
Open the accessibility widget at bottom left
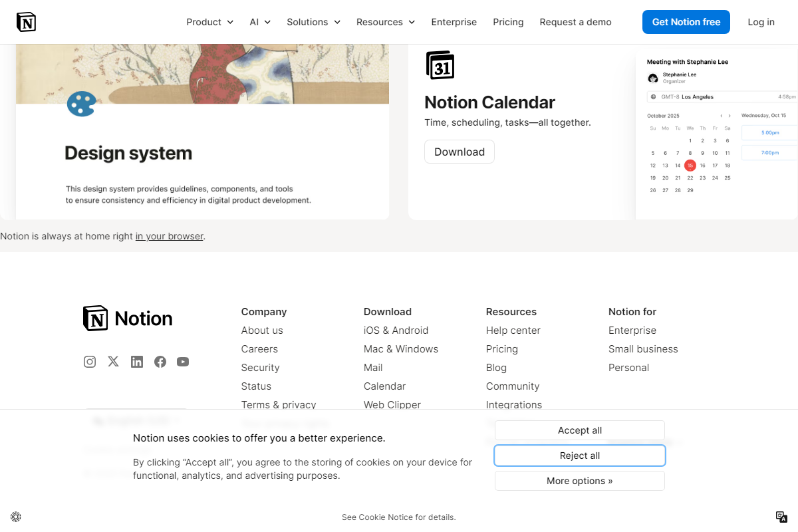pos(16,517)
